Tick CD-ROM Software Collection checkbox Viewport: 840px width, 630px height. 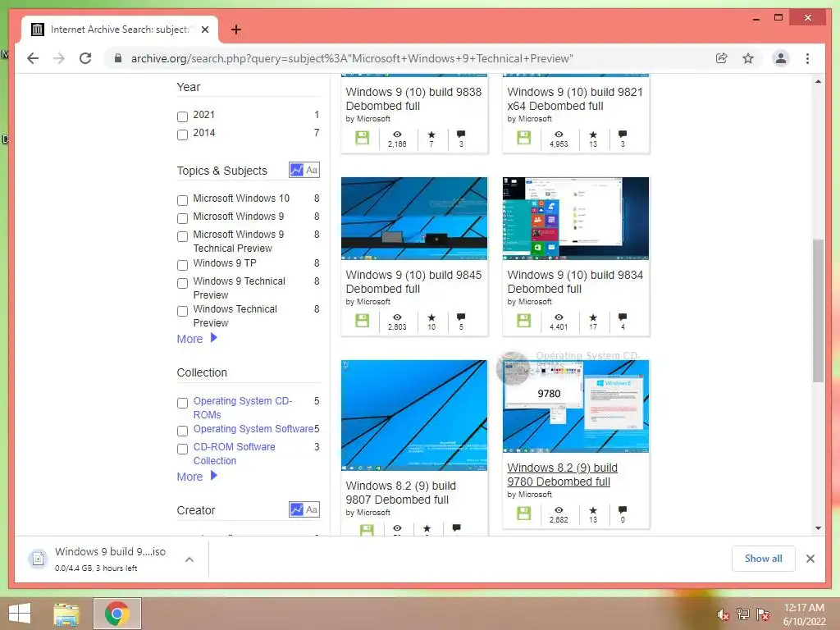point(182,449)
